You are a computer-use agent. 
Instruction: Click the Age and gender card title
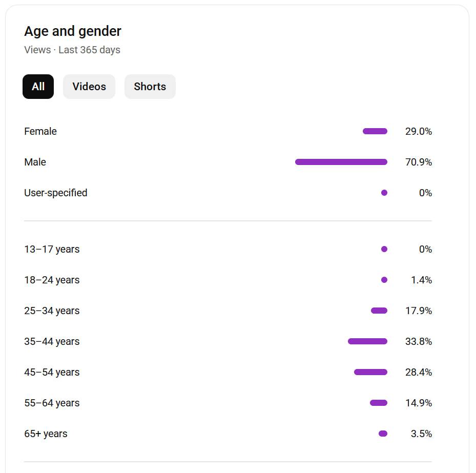(73, 31)
